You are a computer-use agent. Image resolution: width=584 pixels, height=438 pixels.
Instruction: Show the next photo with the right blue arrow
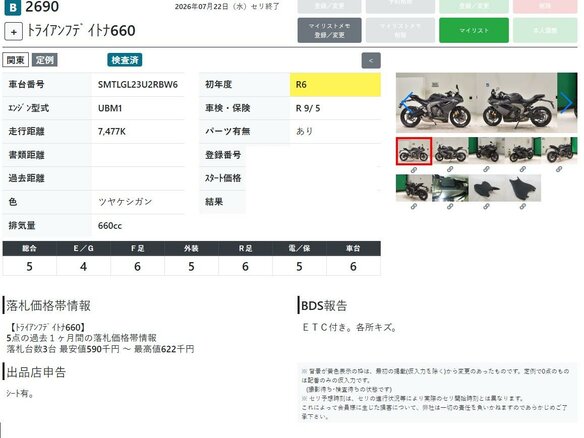566,102
